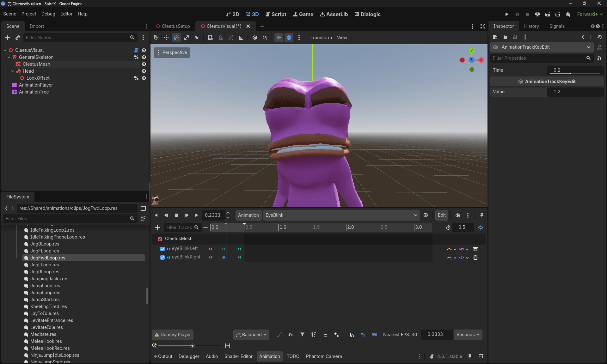Open the Perspective view menu button

pyautogui.click(x=172, y=52)
